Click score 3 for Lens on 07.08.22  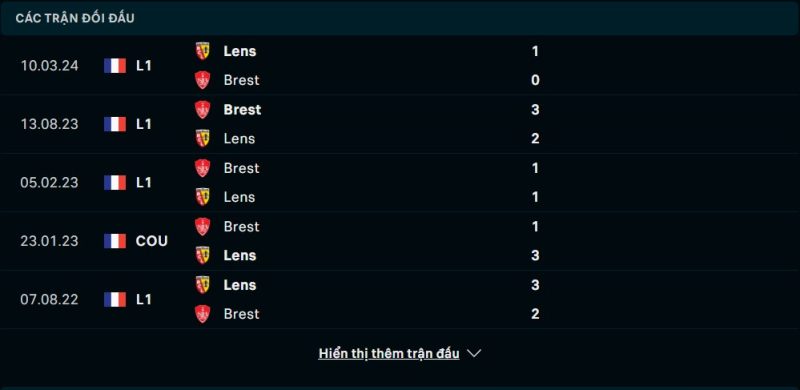click(x=535, y=285)
